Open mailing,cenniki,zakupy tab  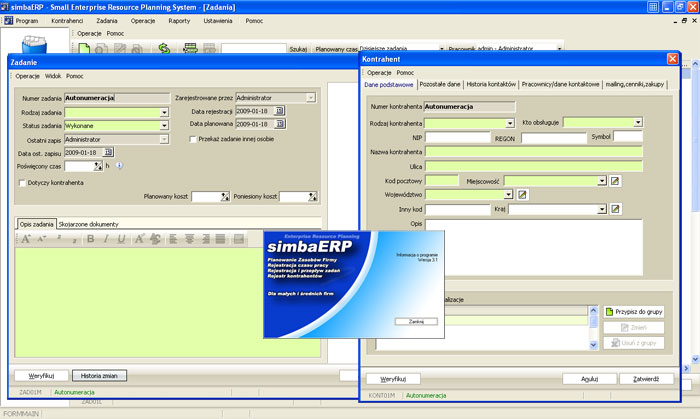coord(634,84)
